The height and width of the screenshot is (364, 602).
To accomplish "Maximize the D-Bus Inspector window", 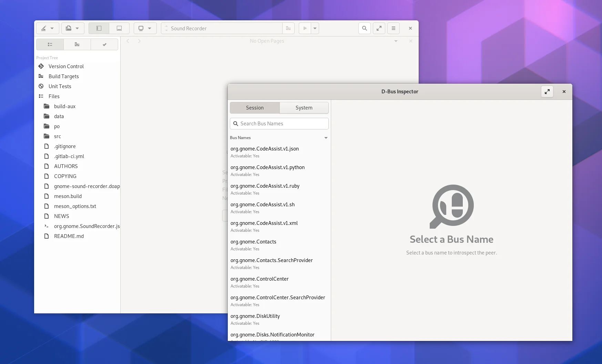I will point(547,92).
